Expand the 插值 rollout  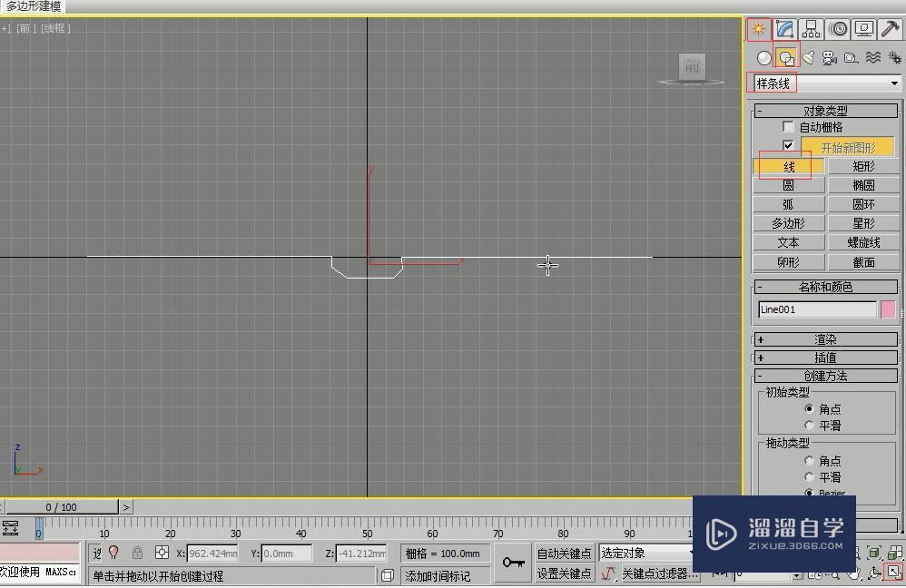point(826,358)
